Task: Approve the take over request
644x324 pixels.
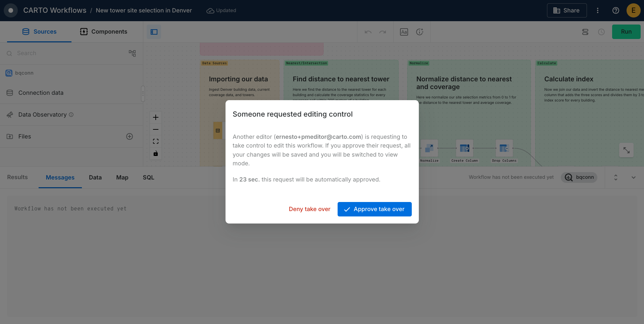Action: coord(374,209)
